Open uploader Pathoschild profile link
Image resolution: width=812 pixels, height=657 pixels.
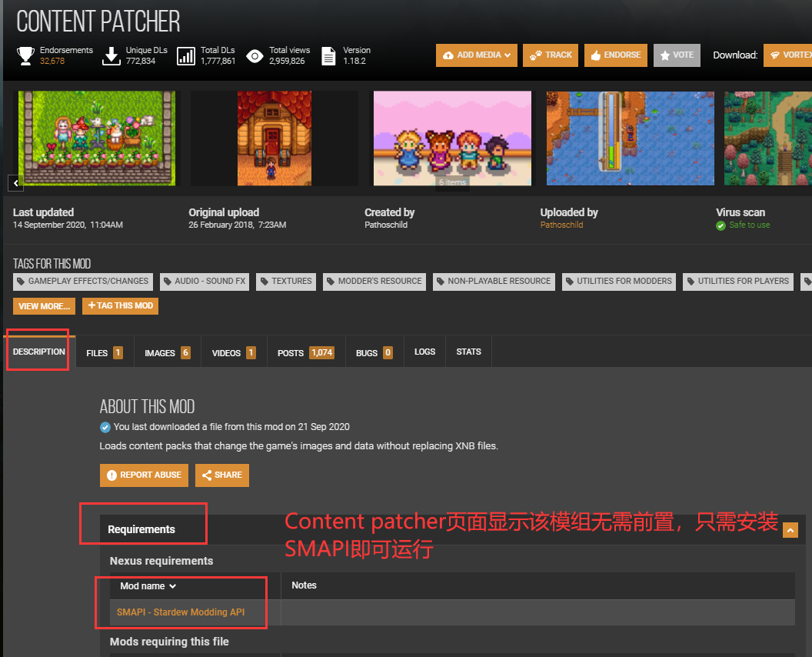(561, 225)
